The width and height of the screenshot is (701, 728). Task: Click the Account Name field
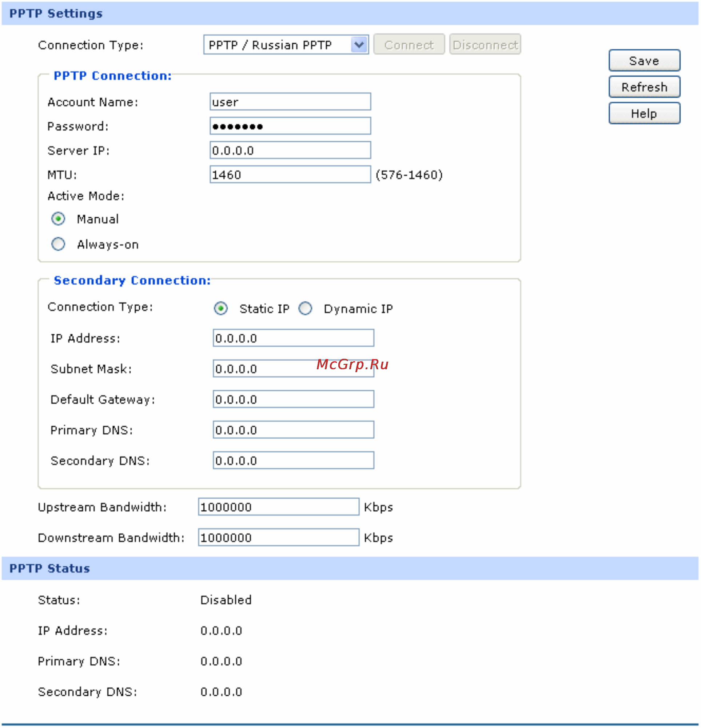coord(290,102)
